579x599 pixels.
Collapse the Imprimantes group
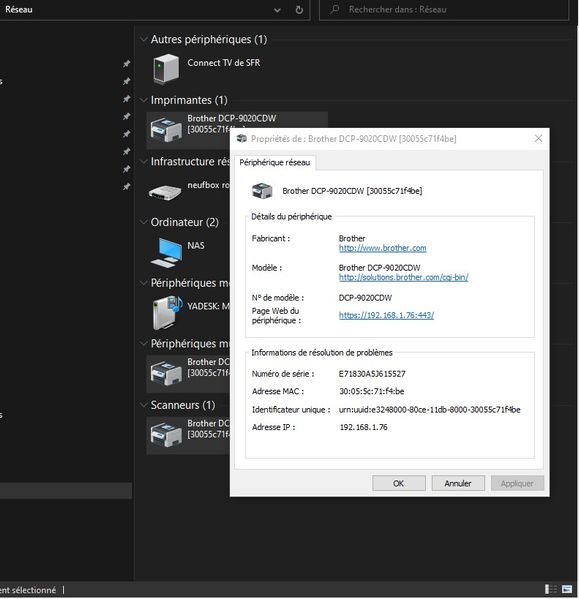(144, 100)
